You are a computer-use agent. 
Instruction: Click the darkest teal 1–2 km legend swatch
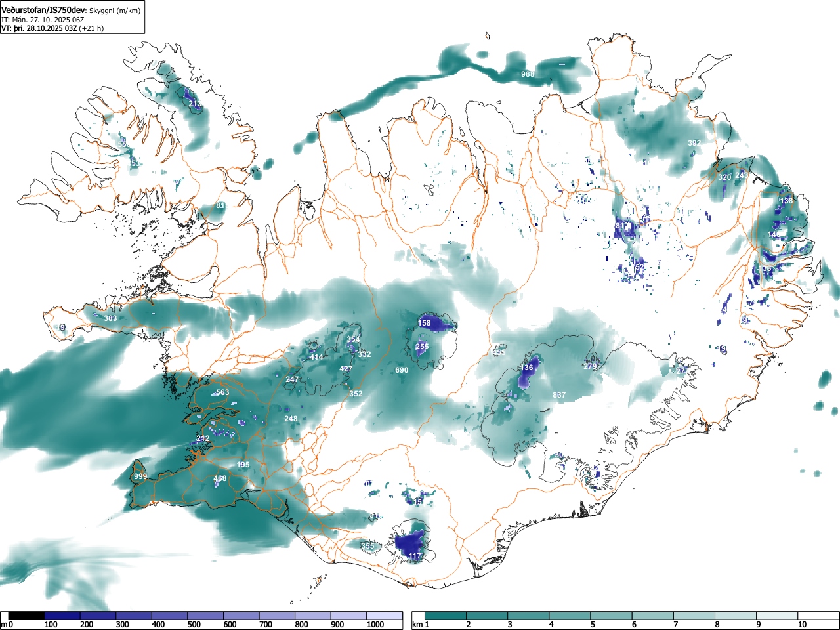tap(446, 616)
